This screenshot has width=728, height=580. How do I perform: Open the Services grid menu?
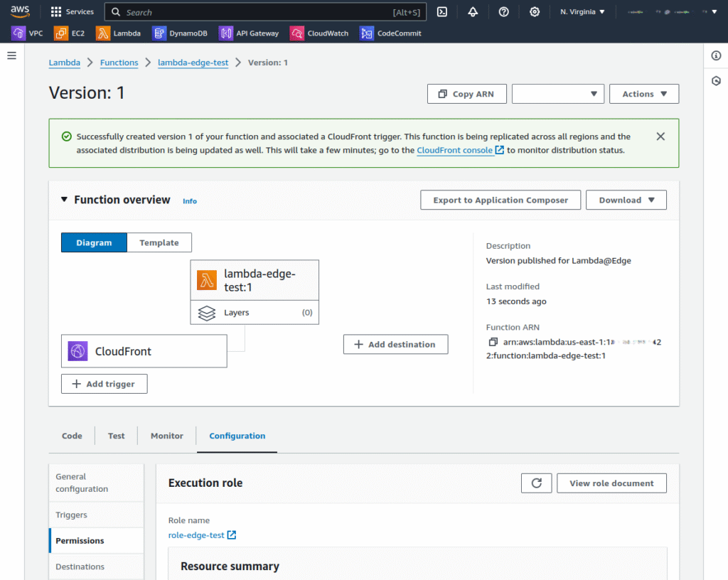click(72, 11)
